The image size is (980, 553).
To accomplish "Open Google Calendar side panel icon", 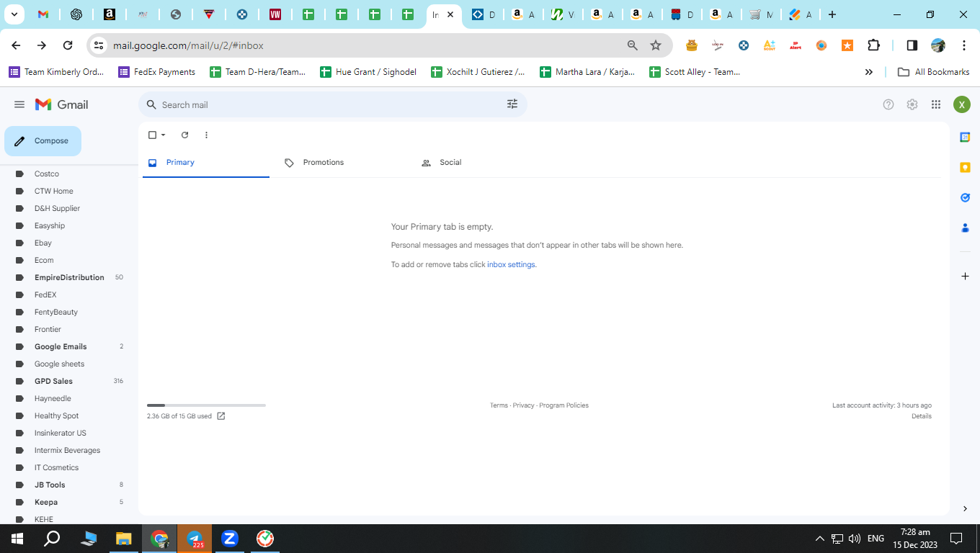I will click(x=965, y=137).
